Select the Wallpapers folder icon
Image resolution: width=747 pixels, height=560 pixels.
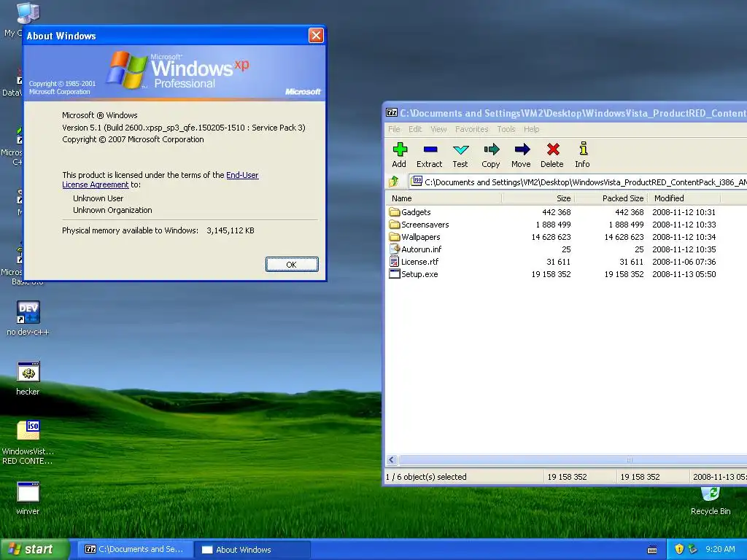click(395, 237)
